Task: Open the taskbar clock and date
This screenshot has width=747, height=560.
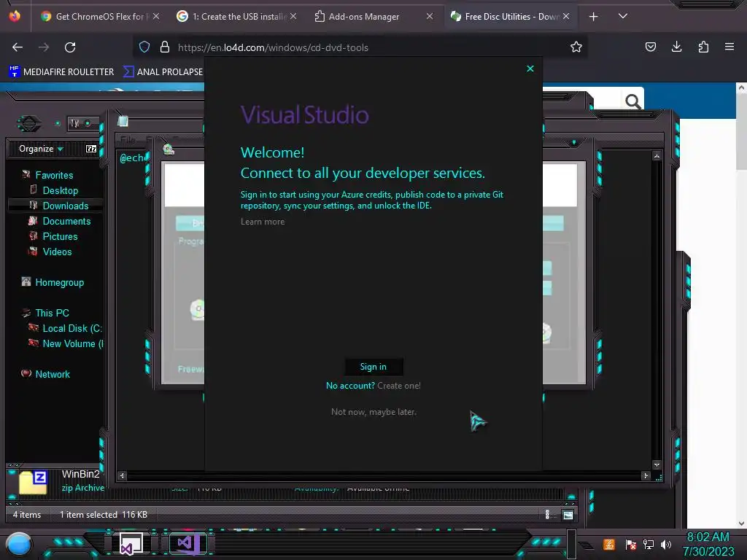Action: pyautogui.click(x=708, y=544)
